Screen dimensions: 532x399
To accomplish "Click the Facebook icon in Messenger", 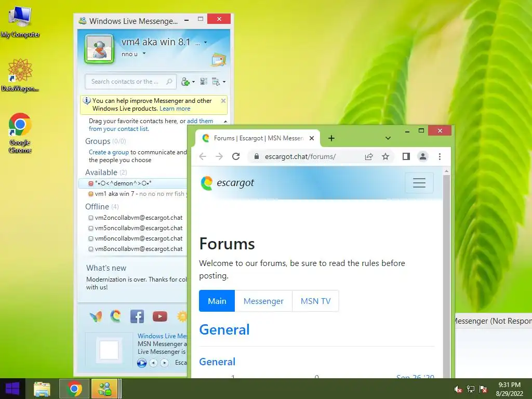I will (x=137, y=316).
